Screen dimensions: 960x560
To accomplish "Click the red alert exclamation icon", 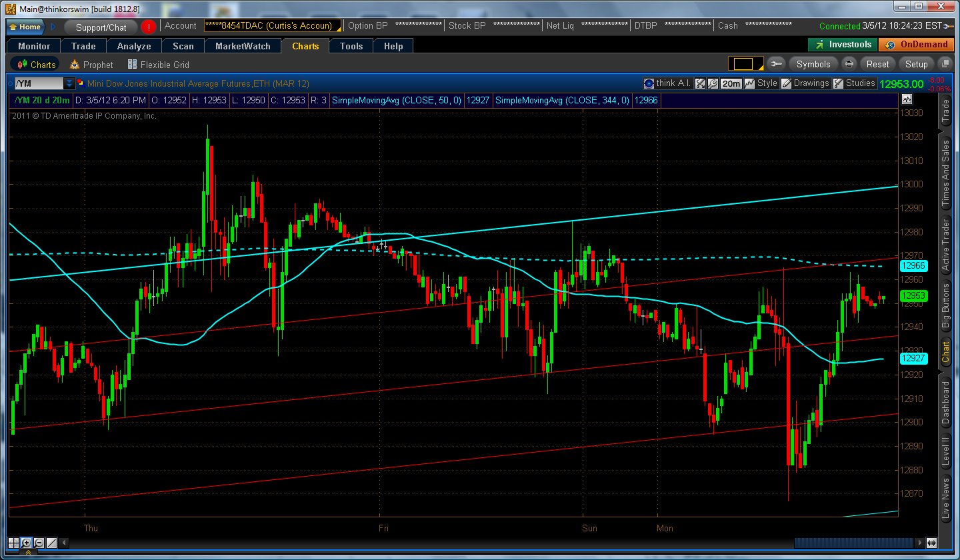I will 148,27.
